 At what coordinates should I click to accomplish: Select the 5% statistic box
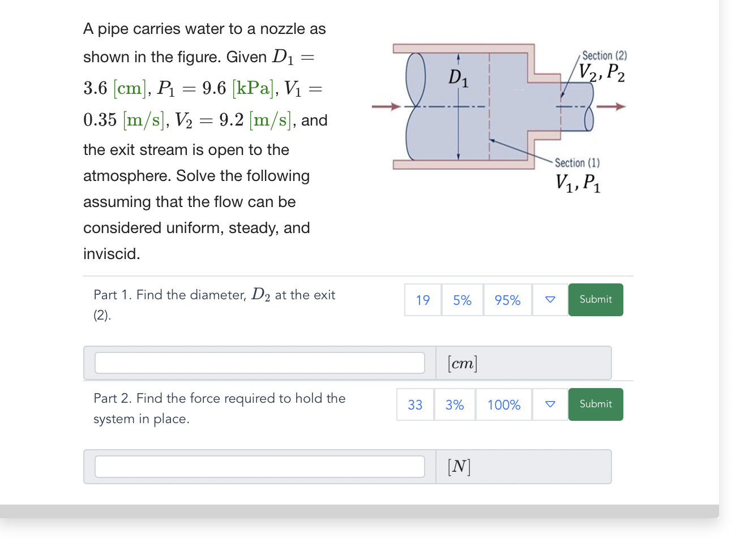click(x=462, y=300)
